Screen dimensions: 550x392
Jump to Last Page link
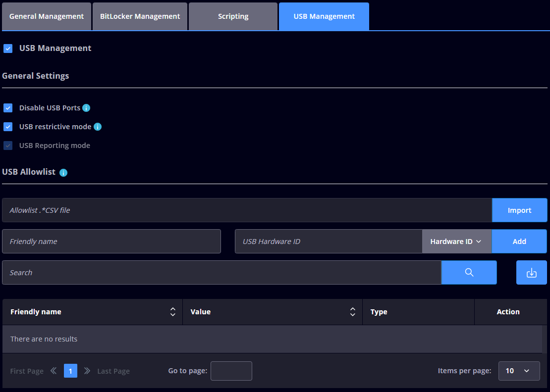tap(113, 371)
